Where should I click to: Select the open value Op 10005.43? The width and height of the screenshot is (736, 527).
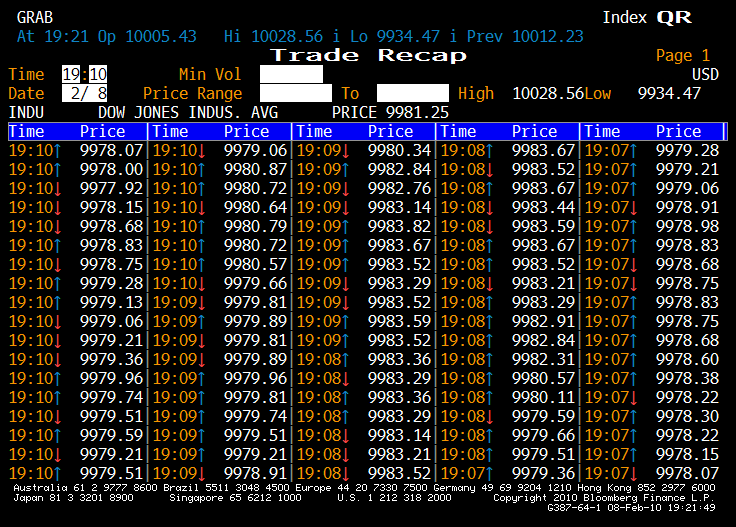147,36
